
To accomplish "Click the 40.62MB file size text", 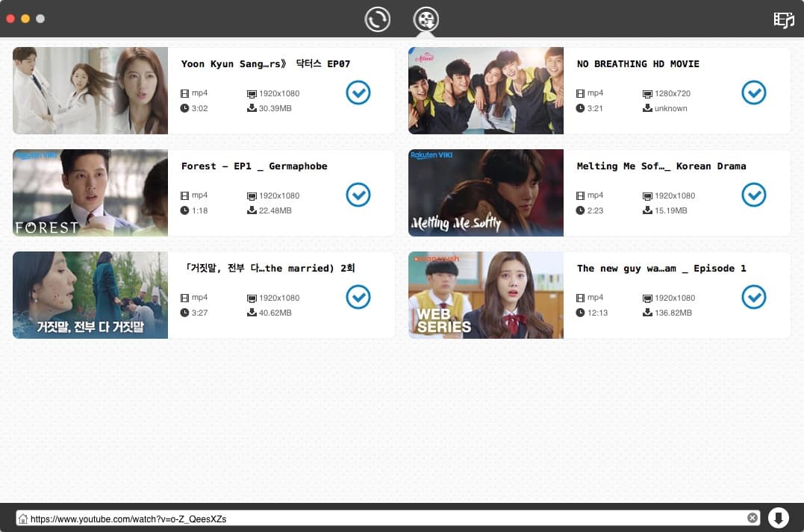I will 275,313.
